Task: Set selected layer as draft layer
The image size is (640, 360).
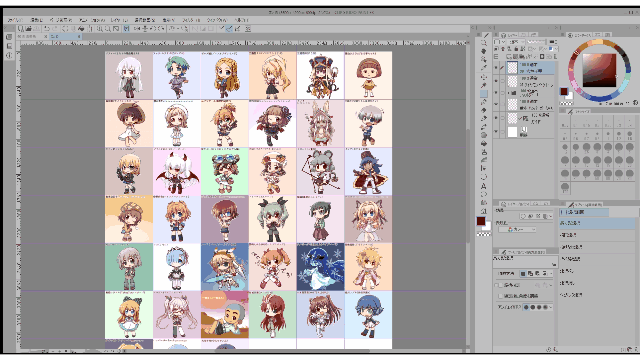Action: click(509, 49)
